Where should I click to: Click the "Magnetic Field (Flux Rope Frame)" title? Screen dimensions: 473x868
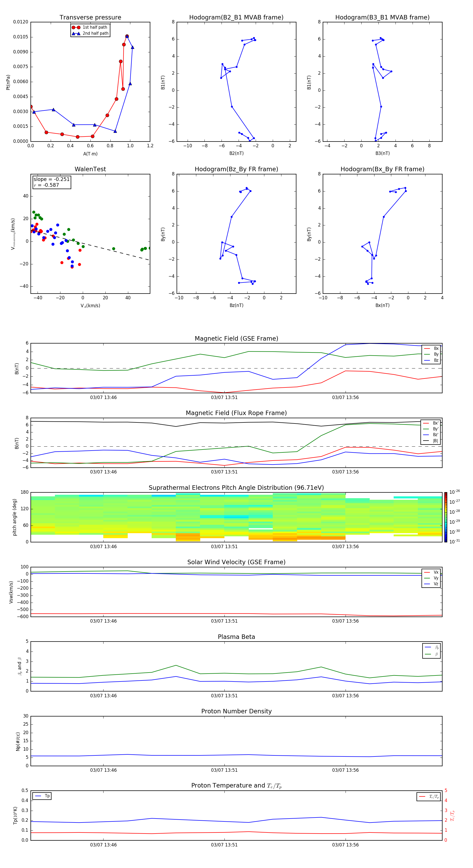click(x=236, y=413)
